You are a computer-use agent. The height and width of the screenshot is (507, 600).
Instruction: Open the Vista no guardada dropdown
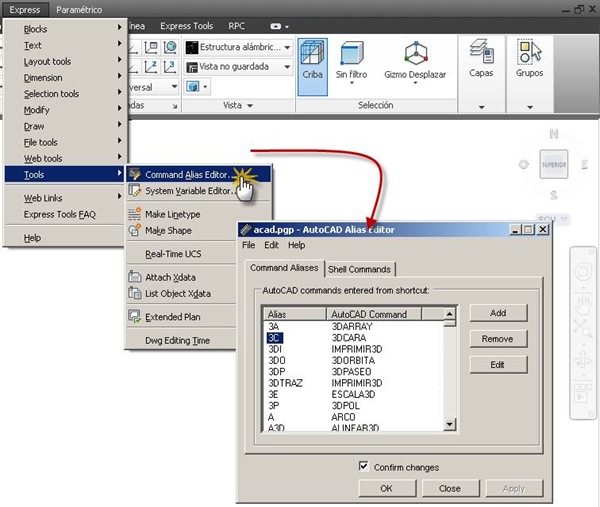tap(287, 67)
